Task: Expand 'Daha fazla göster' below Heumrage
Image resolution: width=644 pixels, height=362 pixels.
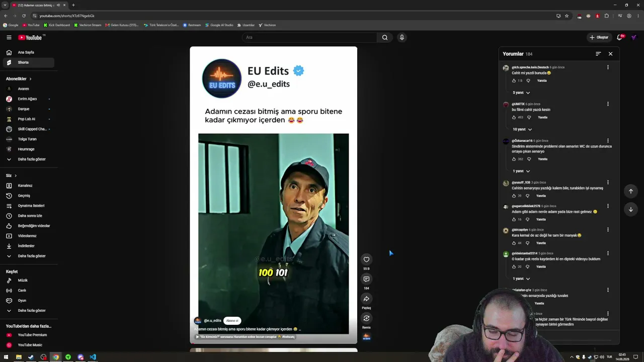Action: coord(28,159)
